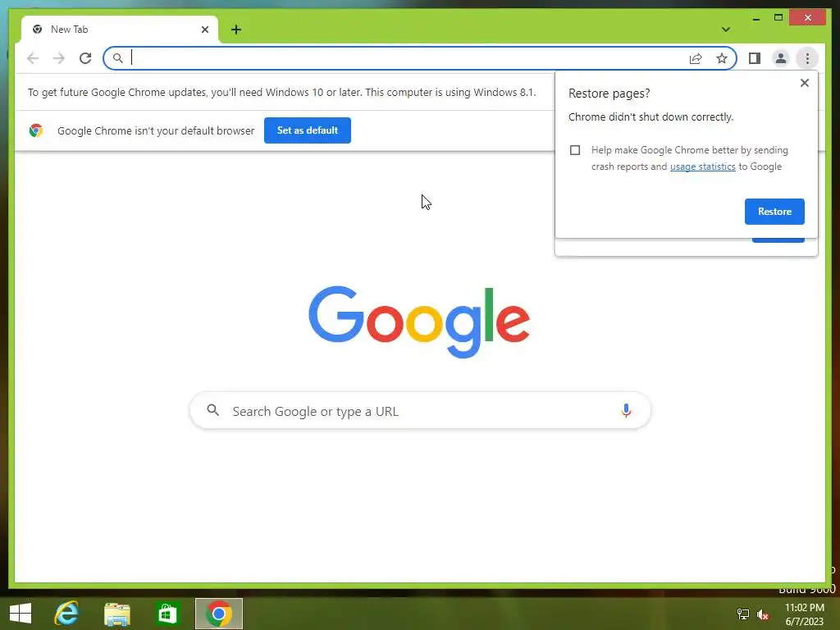The image size is (840, 630).
Task: Click "Chrome didn't shut down correctly." text
Action: (651, 116)
